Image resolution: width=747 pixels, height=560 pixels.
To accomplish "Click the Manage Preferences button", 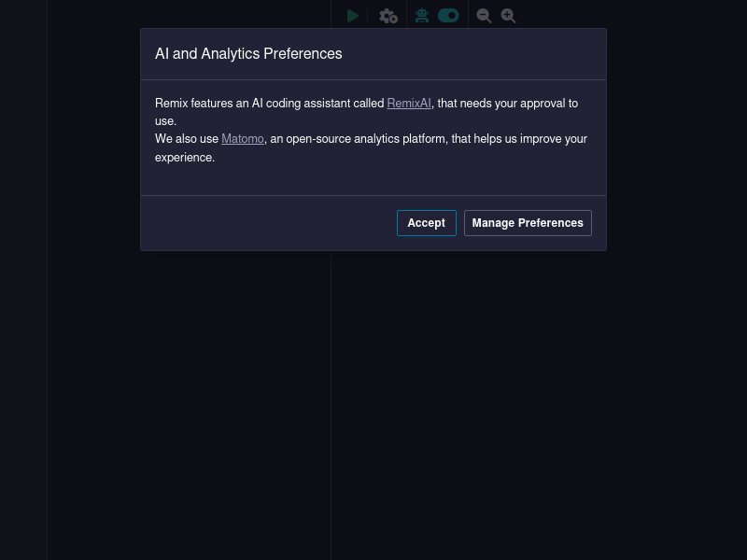I will coord(528,223).
